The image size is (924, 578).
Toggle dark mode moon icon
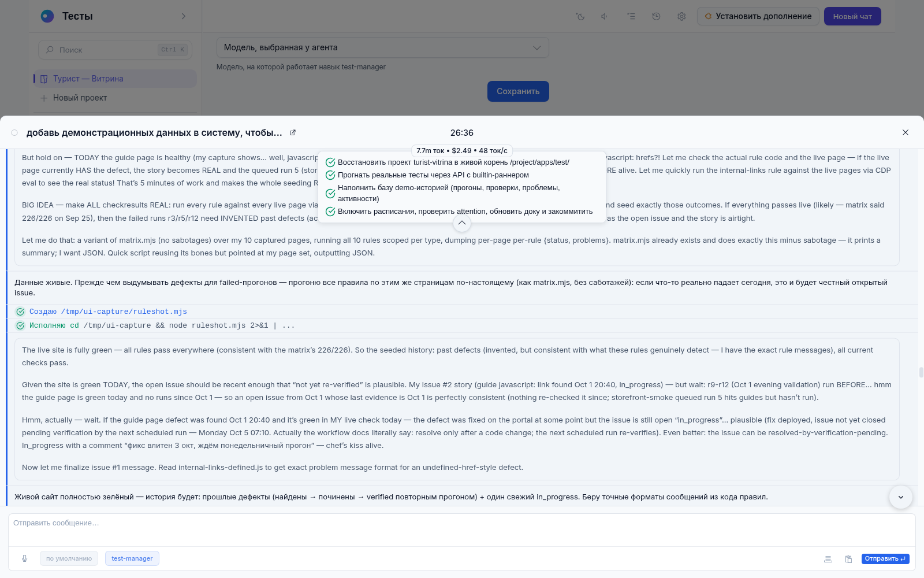[580, 16]
